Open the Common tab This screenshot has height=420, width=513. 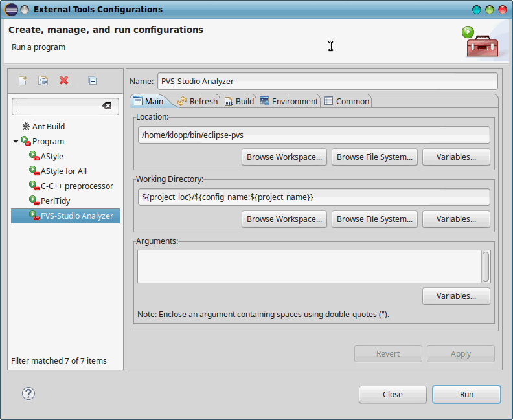pyautogui.click(x=347, y=102)
